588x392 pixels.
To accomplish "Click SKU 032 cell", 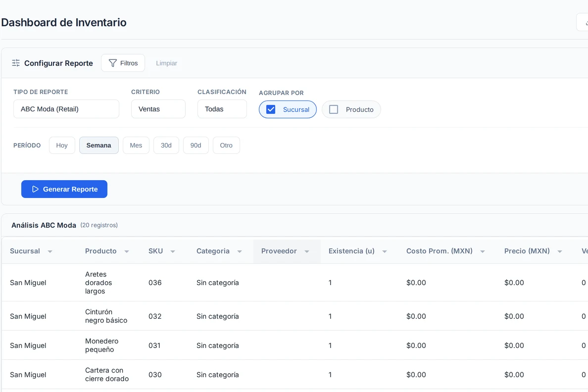I will click(155, 316).
